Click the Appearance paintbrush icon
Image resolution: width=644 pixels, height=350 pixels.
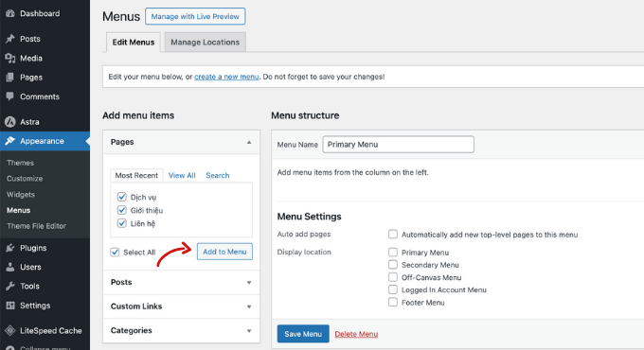(x=10, y=141)
